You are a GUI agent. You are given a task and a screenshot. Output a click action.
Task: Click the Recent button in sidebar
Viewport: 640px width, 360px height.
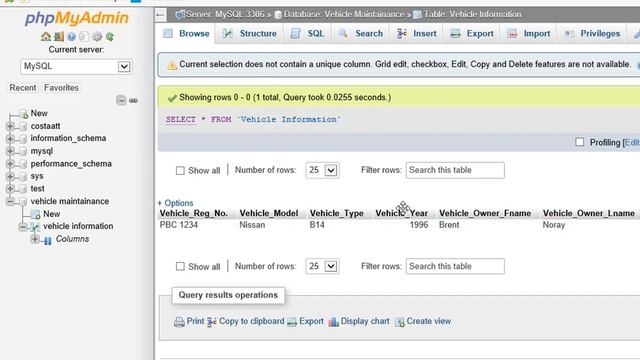coord(23,88)
